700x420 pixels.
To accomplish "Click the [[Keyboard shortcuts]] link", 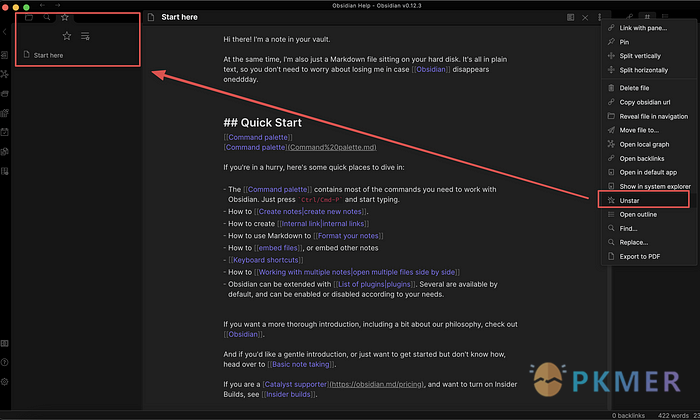I will pyautogui.click(x=266, y=260).
